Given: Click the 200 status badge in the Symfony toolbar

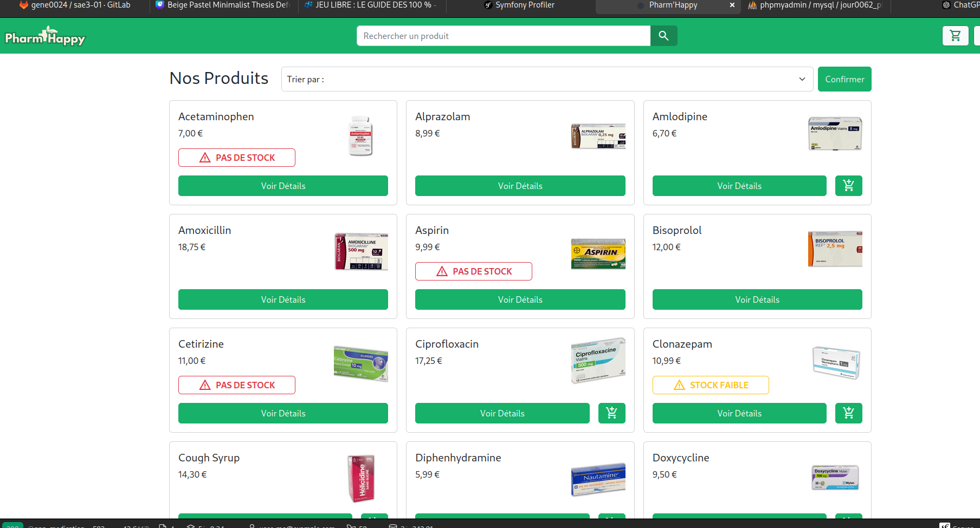Looking at the screenshot, I should coord(13,526).
